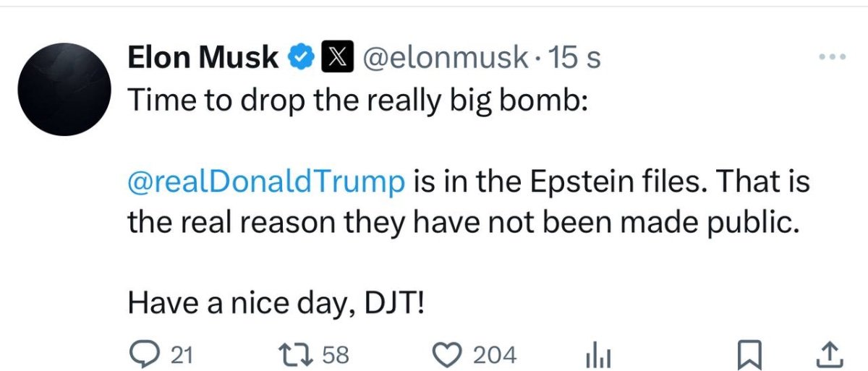Click the 15 s post timestamp
This screenshot has height=371, width=868.
[574, 58]
